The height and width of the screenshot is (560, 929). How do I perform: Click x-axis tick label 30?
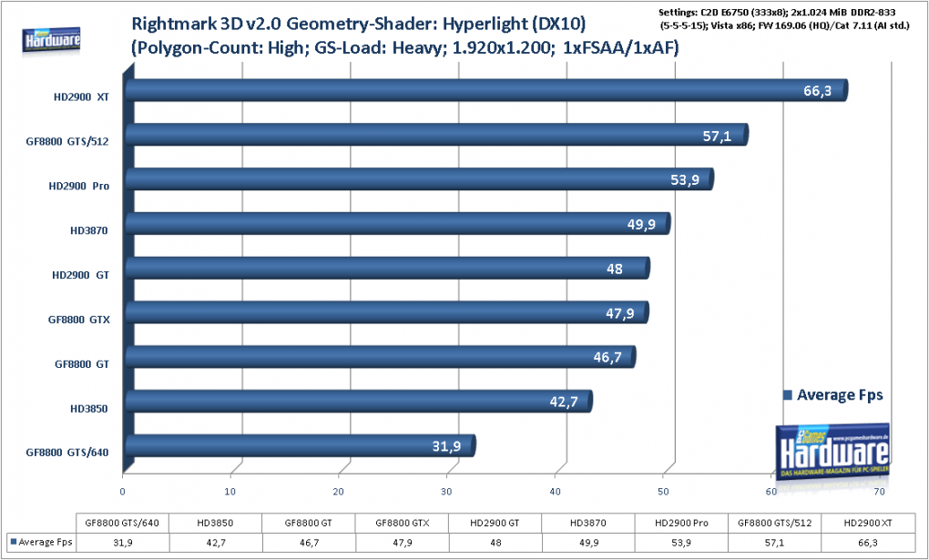[446, 492]
